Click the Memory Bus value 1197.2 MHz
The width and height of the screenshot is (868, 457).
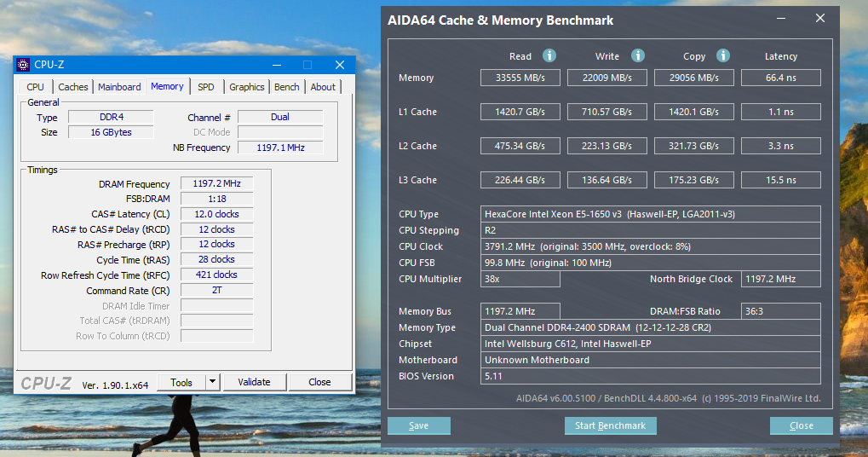pyautogui.click(x=520, y=311)
